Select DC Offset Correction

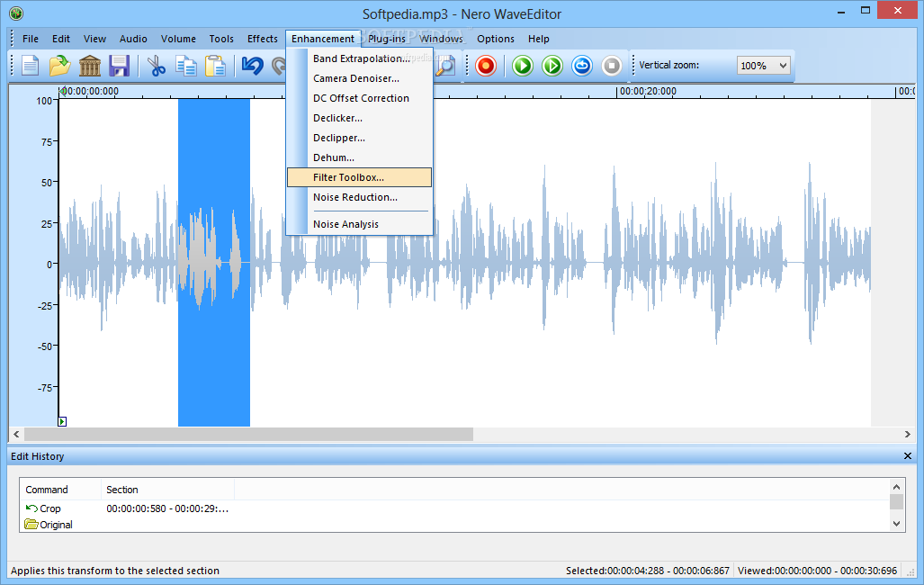[x=360, y=98]
